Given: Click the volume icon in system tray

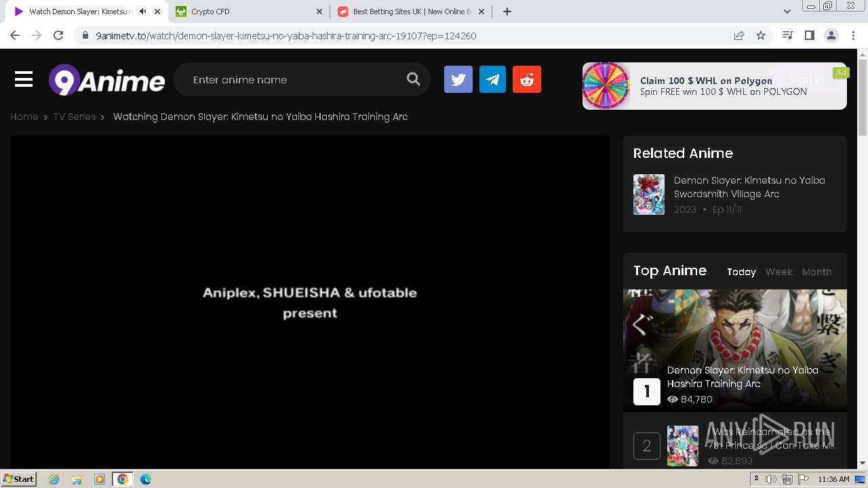Looking at the screenshot, I should point(771,479).
